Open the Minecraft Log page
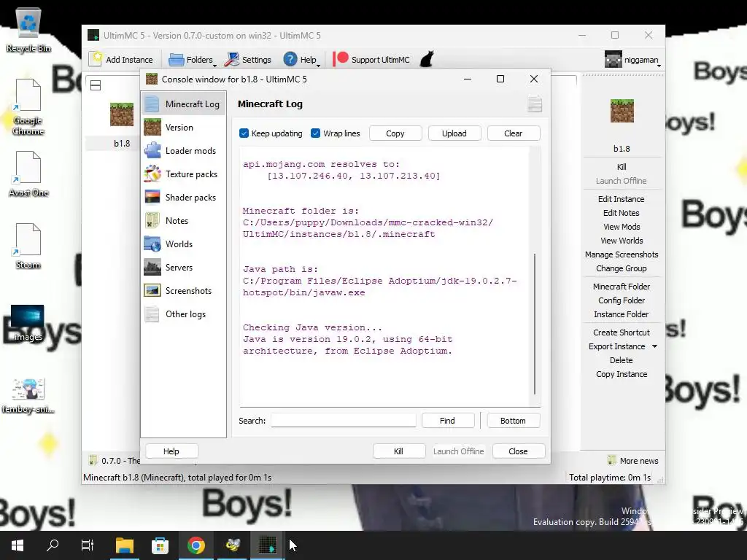This screenshot has width=747, height=560. point(183,104)
